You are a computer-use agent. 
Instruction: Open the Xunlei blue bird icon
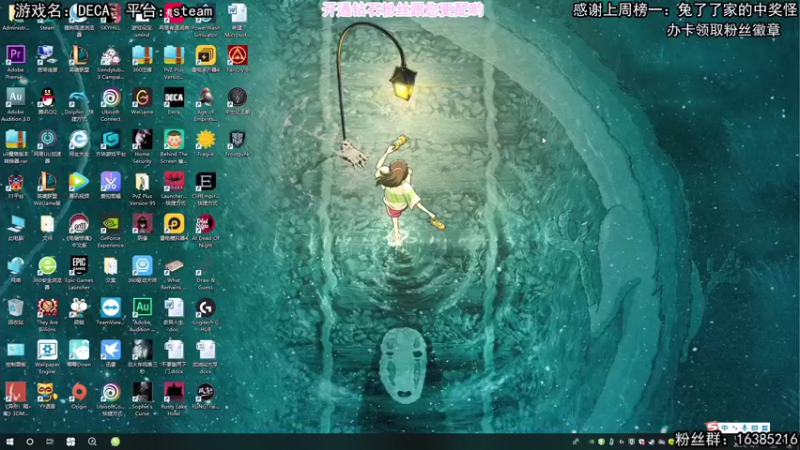111,354
